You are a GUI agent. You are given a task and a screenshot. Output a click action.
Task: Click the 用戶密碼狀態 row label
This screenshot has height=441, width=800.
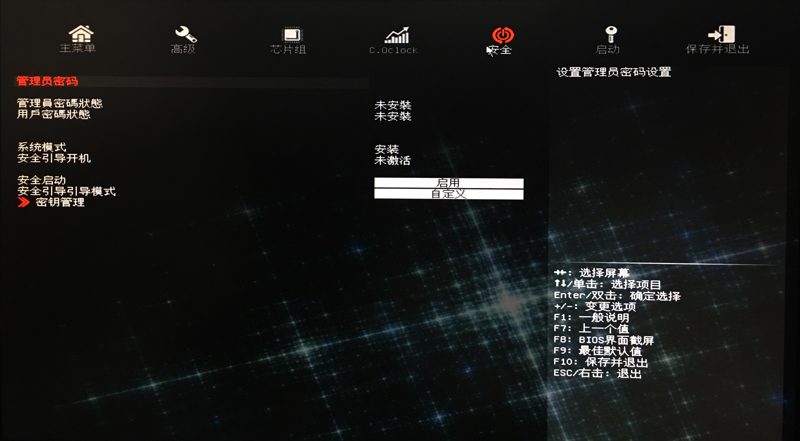pos(54,114)
